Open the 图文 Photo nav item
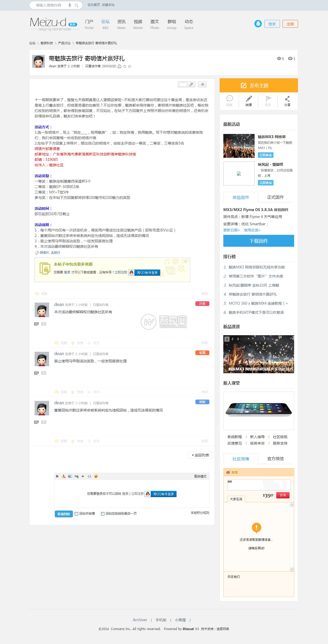This screenshot has width=328, height=644. [x=155, y=24]
